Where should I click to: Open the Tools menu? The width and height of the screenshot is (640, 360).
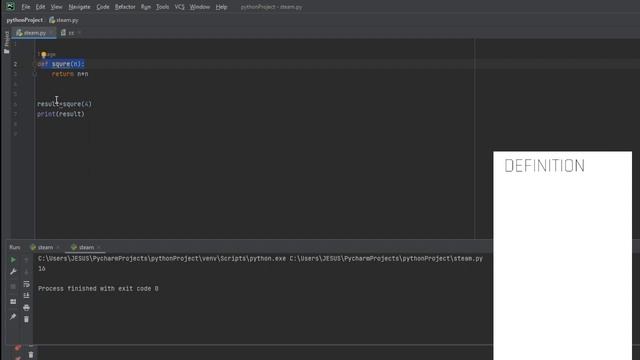point(162,7)
